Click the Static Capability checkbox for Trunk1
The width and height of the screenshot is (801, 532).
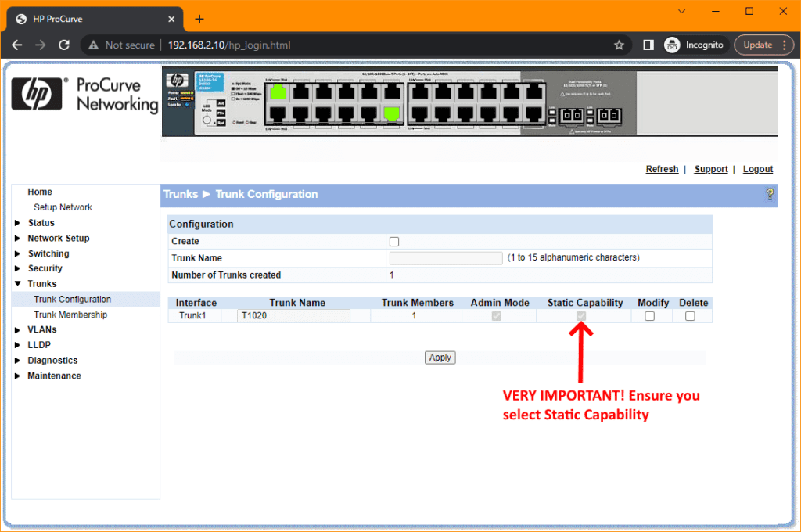581,316
